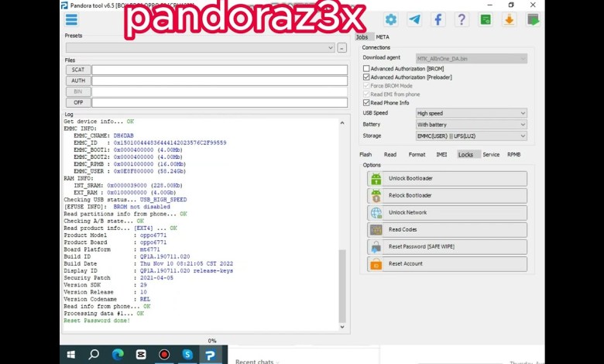604x364 pixels.
Task: Click the Read Codes button
Action: click(x=447, y=229)
